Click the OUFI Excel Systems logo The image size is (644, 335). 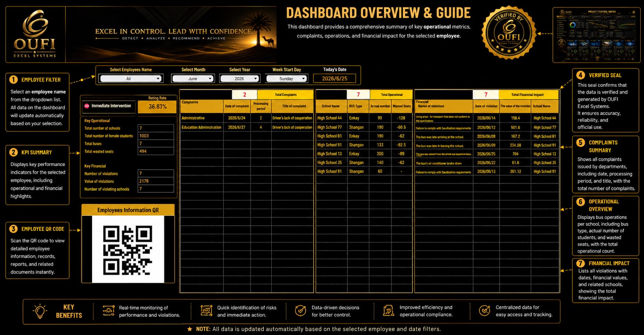point(35,34)
